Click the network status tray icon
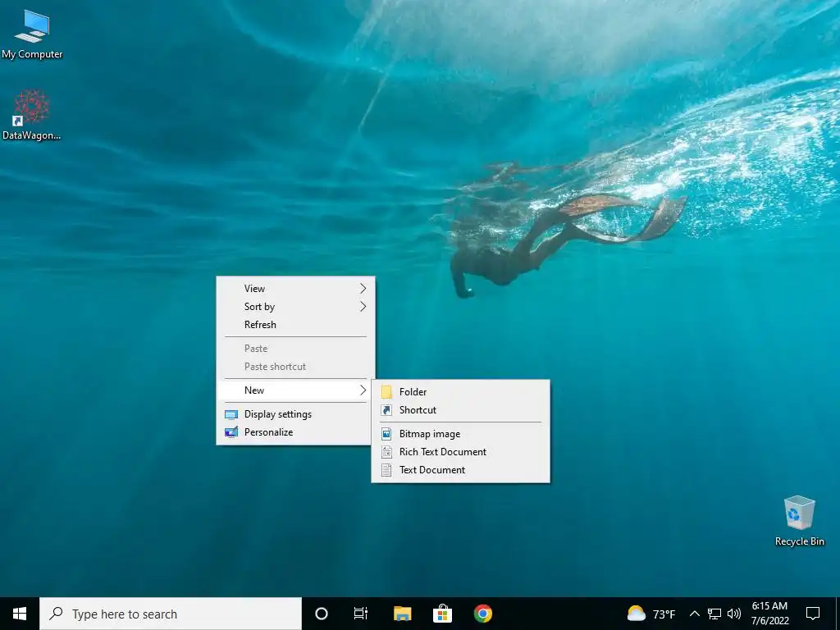840x630 pixels. [714, 614]
